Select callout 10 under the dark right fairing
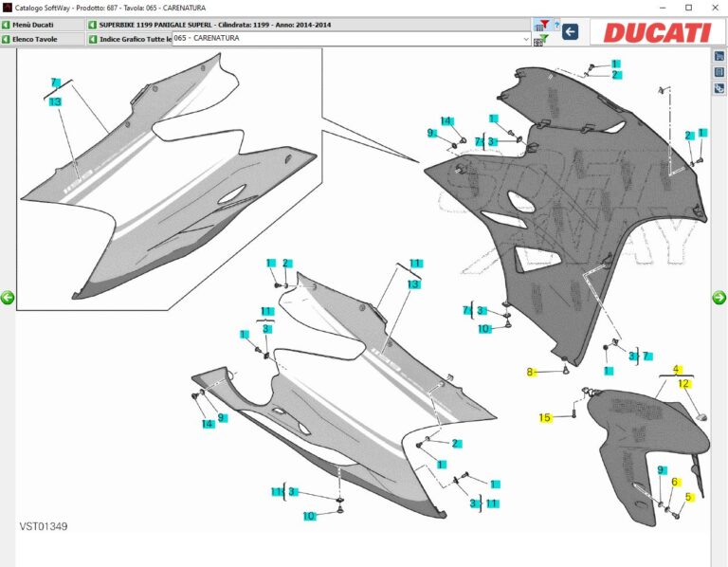728x567 pixels. click(484, 329)
